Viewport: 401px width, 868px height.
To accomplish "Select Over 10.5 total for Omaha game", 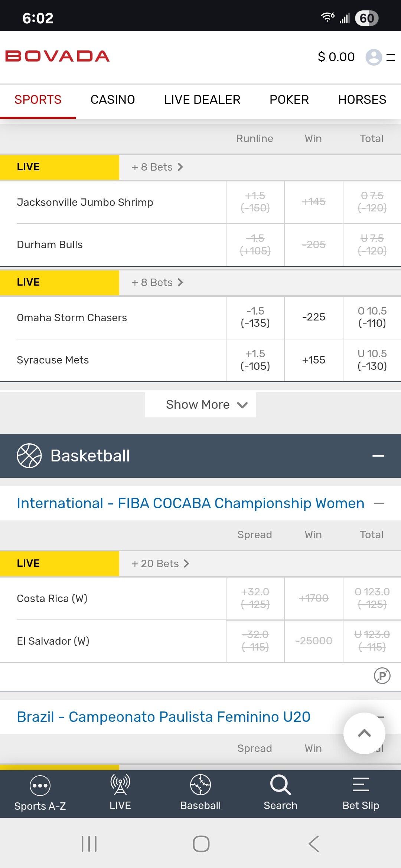I will pyautogui.click(x=372, y=317).
